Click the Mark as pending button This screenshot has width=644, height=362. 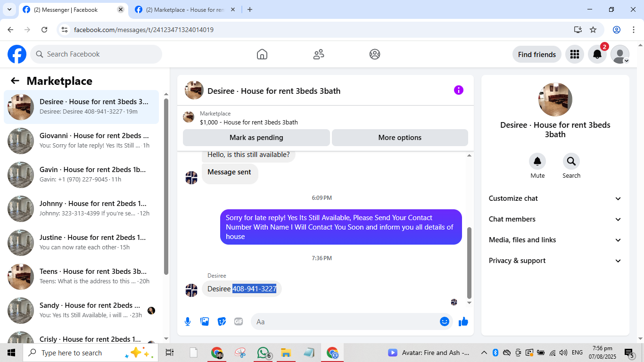pyautogui.click(x=256, y=138)
